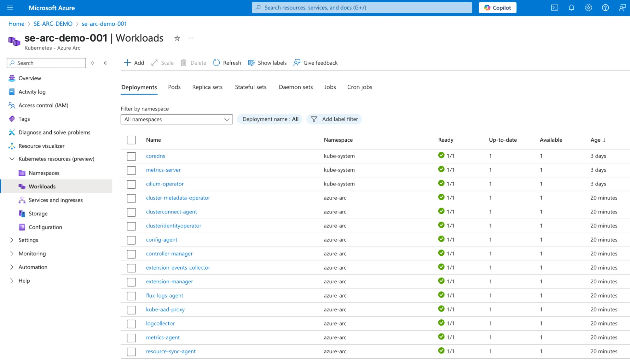Open Namespaces in the sidebar
The image size is (630, 364).
[x=44, y=173]
